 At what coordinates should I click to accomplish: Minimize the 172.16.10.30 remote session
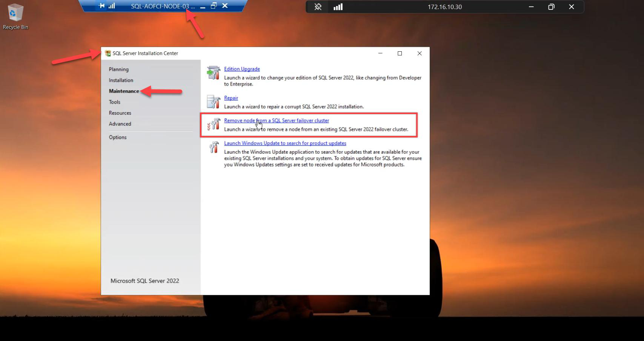531,7
